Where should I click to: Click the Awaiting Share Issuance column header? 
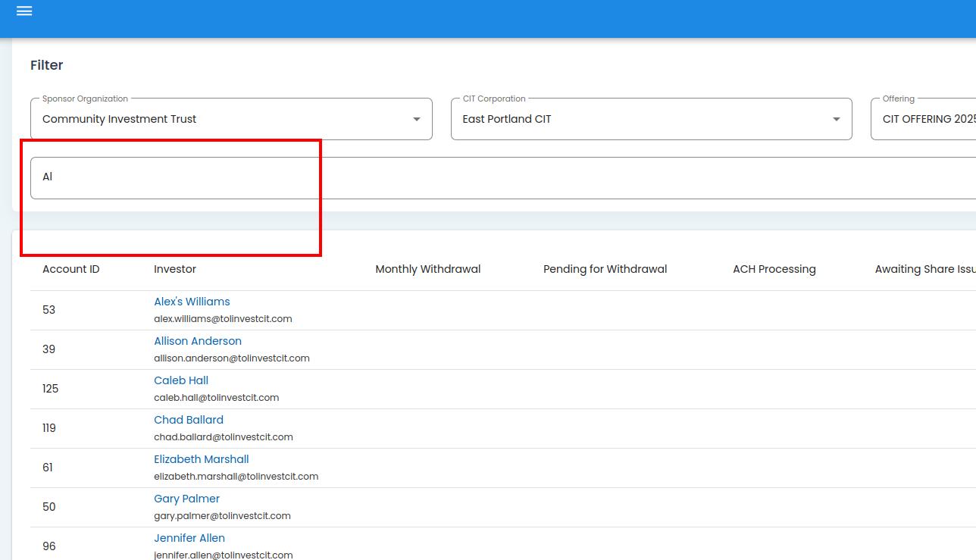924,269
